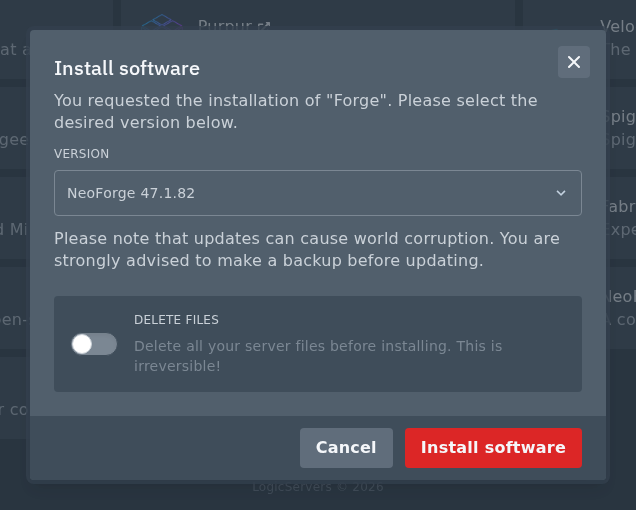Close the Install software dialog

pyautogui.click(x=574, y=62)
